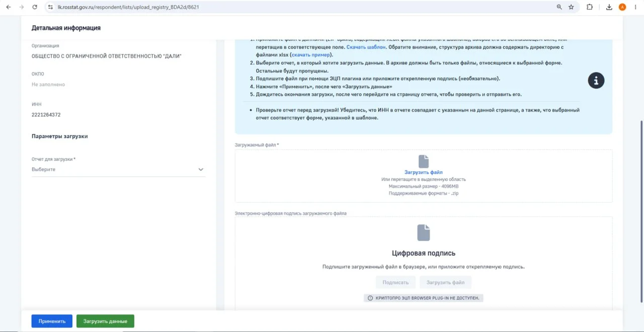Viewport: 644px width, 332px height.
Task: Show browser downloads via the download icon
Action: pos(609,7)
